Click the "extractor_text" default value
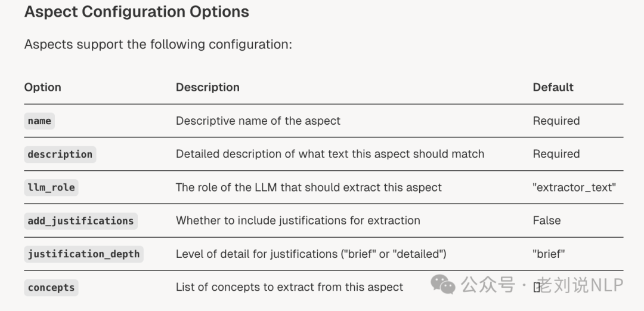 (x=574, y=187)
